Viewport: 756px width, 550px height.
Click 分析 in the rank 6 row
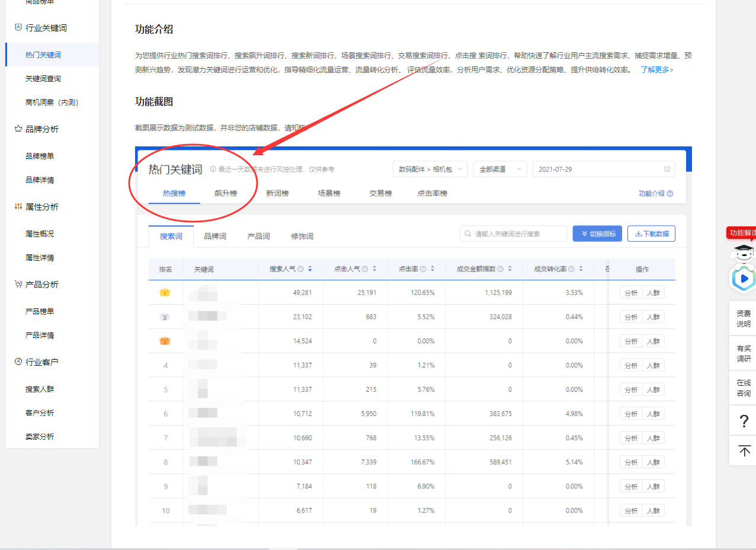pos(631,414)
